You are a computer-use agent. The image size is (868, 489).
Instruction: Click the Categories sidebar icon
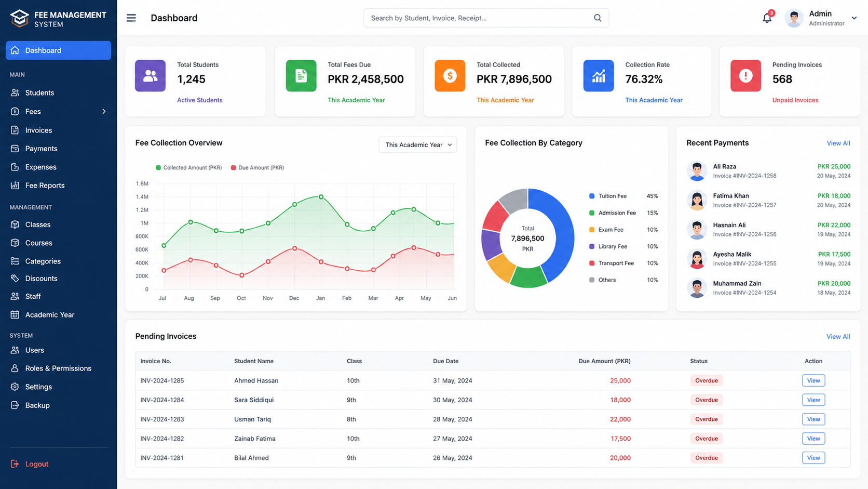[15, 261]
